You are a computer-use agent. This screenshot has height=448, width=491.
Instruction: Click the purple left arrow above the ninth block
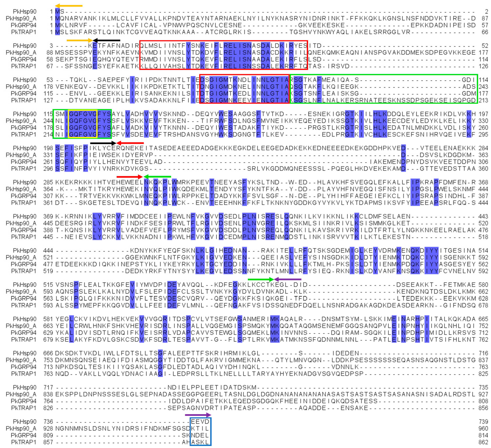(x=288, y=279)
